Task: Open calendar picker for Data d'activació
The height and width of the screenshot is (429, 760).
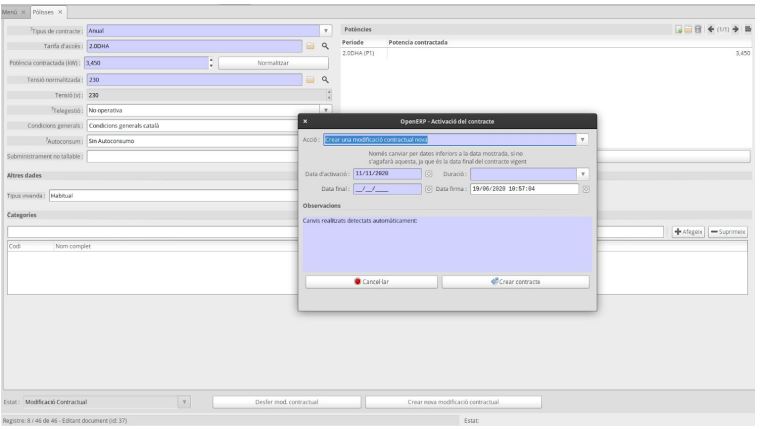Action: pos(428,174)
